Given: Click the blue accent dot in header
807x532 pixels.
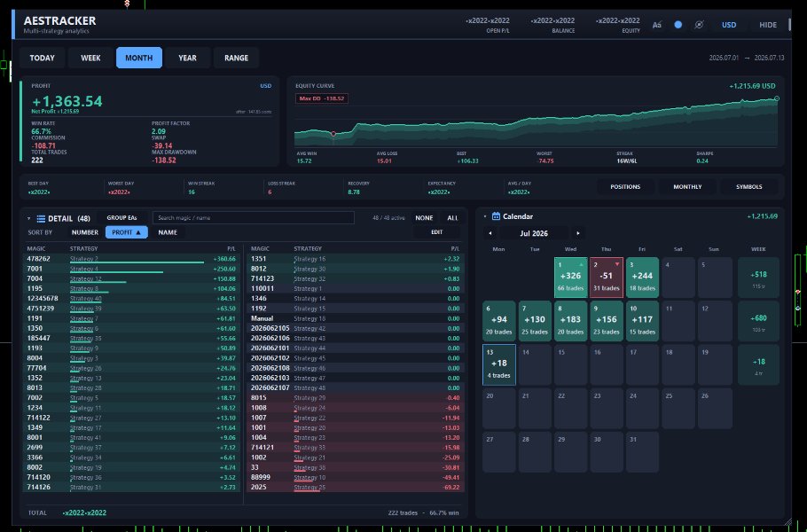Looking at the screenshot, I should tap(678, 25).
